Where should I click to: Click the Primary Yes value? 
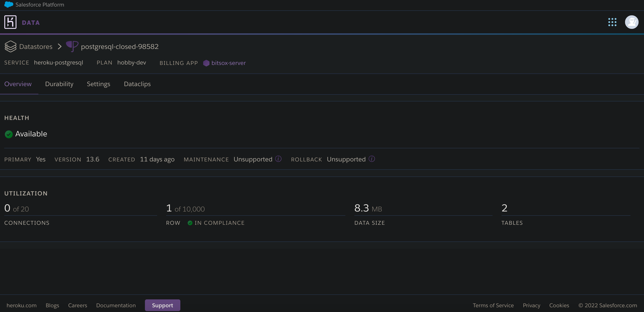(41, 159)
